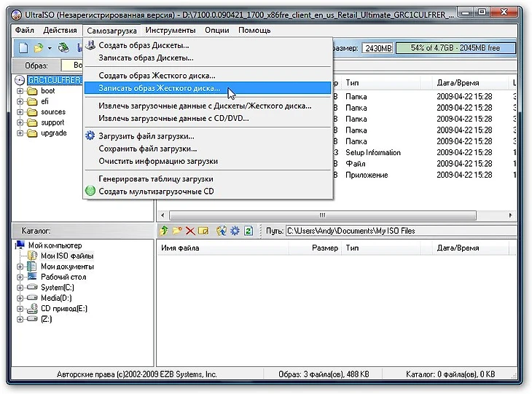Click 'Загрузить файл загрузки...' menu entry
Image resolution: width=532 pixels, height=394 pixels.
point(146,136)
